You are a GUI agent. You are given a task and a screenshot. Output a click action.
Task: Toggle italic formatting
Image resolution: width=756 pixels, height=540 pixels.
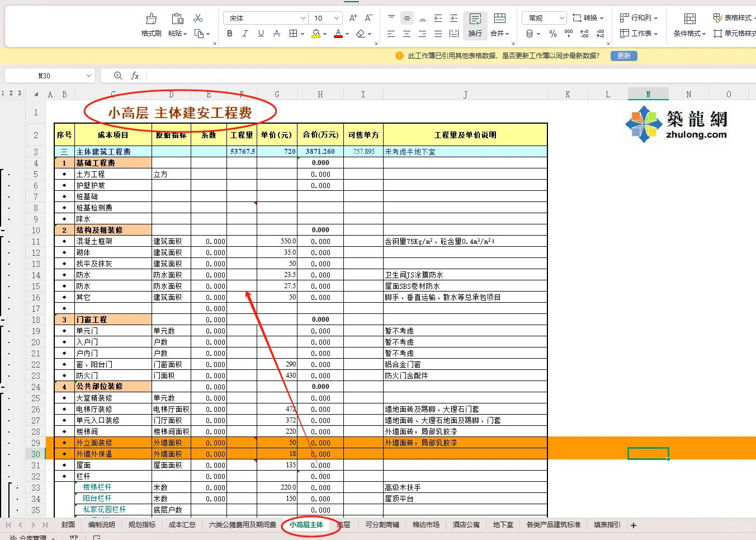(245, 34)
